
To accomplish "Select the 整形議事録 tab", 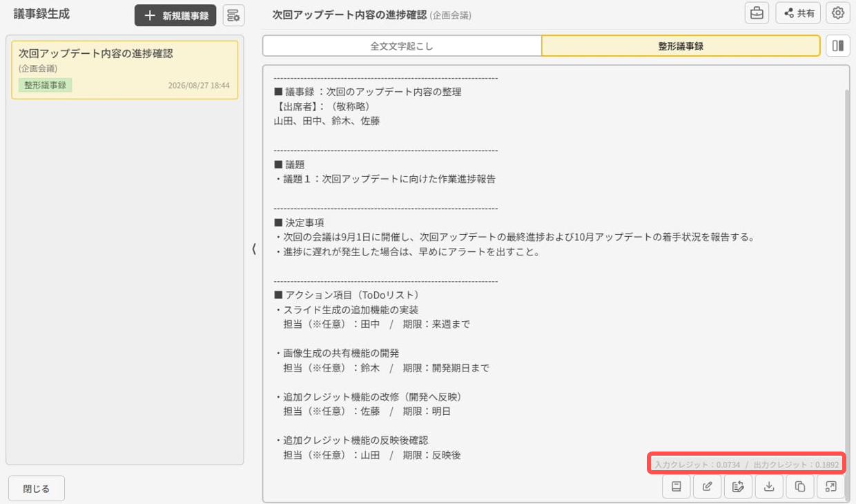I will point(681,46).
